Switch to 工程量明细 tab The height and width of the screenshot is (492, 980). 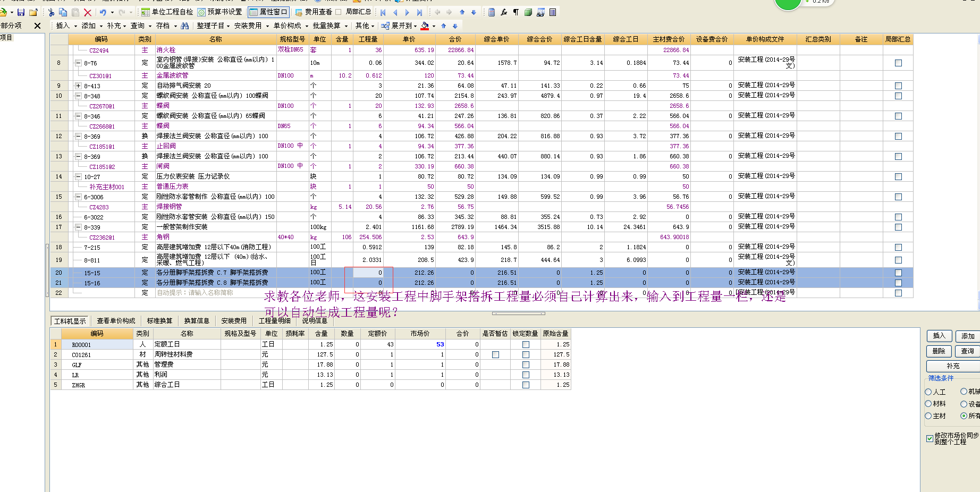274,321
